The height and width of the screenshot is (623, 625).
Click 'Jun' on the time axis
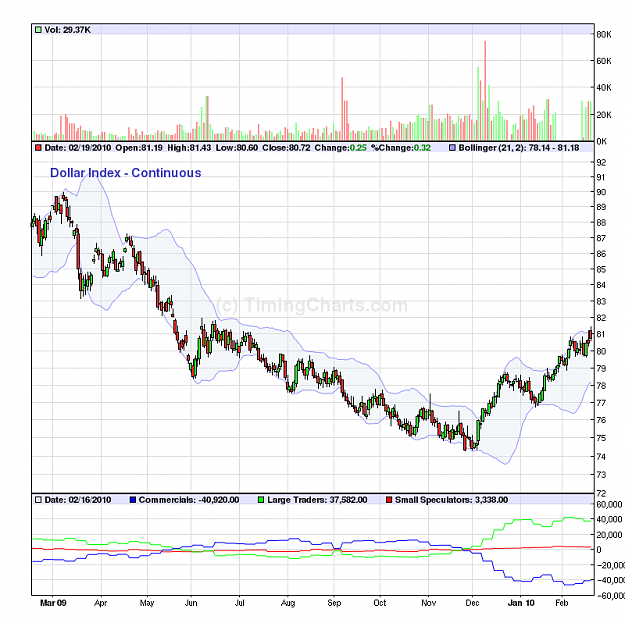click(191, 603)
